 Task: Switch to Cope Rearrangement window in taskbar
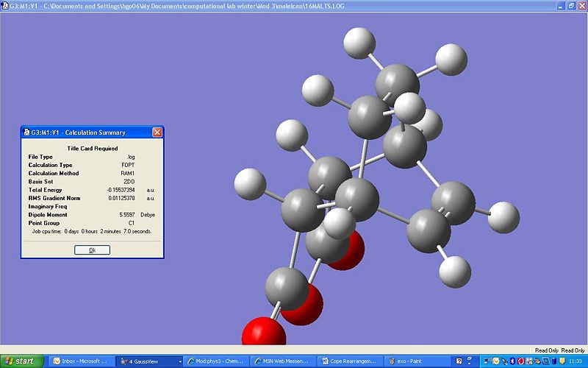point(350,361)
